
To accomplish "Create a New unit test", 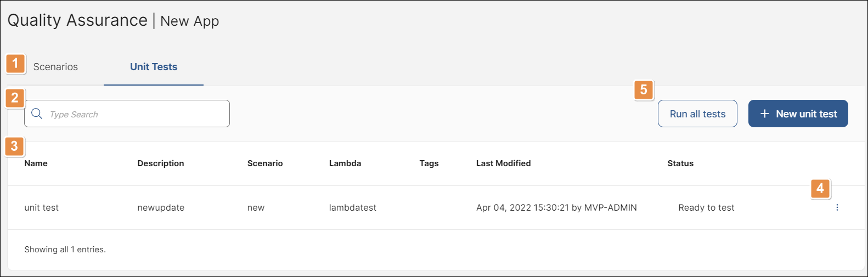I will 798,114.
